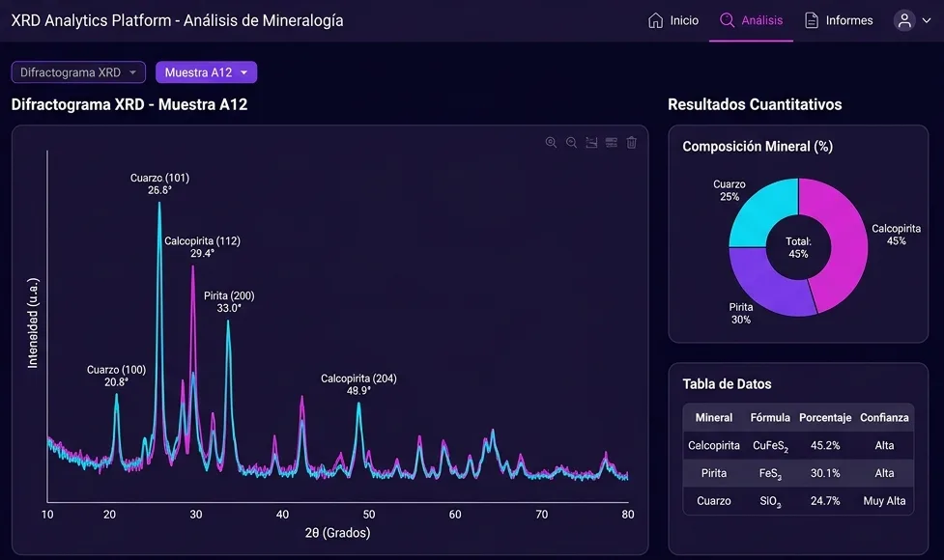Click the house icon beside Inicio

click(x=656, y=20)
